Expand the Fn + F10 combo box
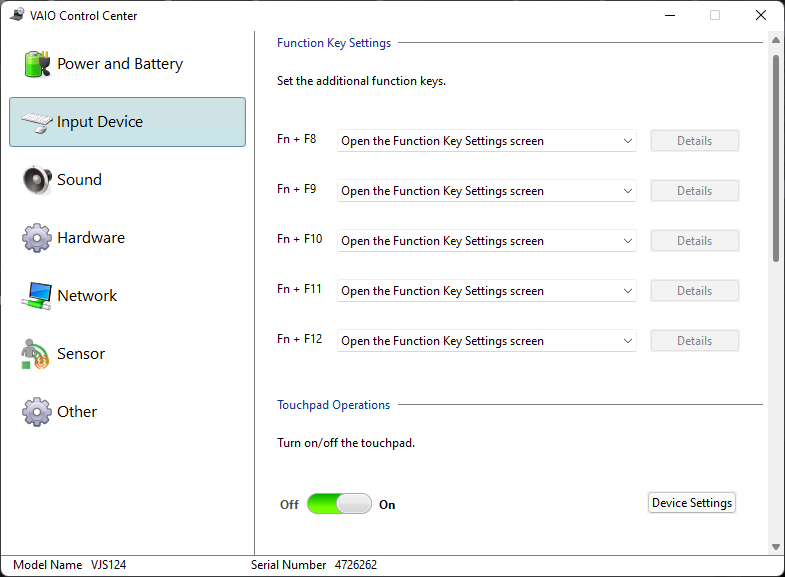 pos(486,241)
